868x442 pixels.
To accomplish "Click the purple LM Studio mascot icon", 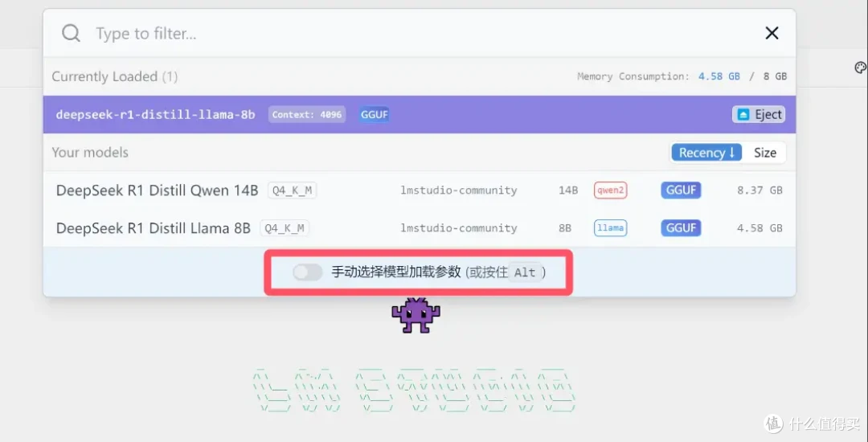I will (416, 315).
